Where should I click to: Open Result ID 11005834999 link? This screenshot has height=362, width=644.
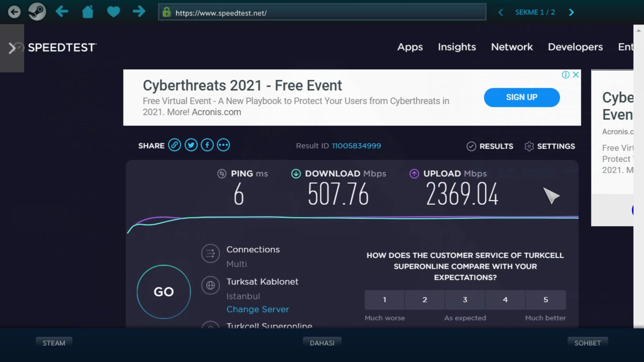click(356, 146)
